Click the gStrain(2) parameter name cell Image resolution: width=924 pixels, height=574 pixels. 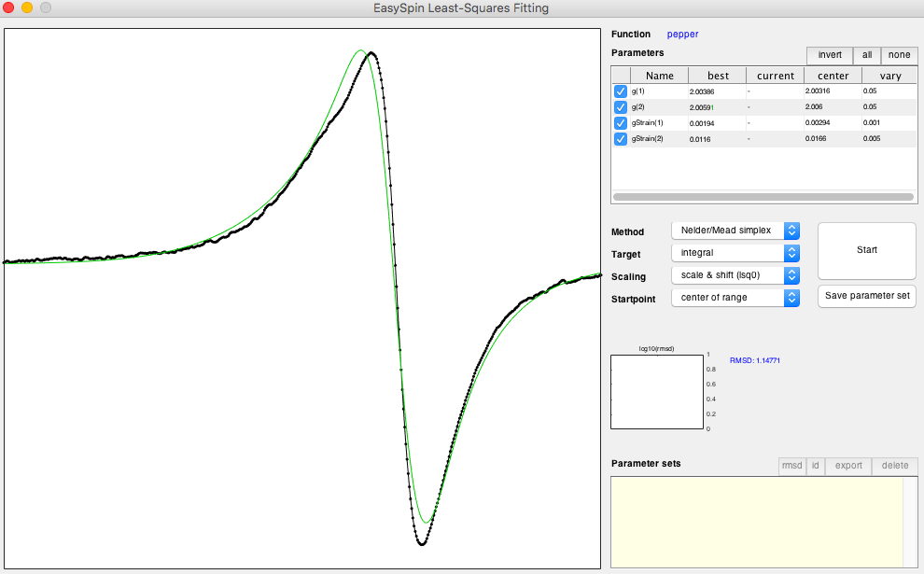pyautogui.click(x=647, y=139)
